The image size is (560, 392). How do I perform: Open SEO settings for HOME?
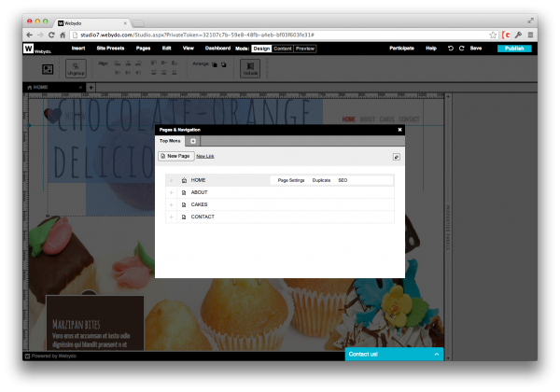pyautogui.click(x=343, y=180)
